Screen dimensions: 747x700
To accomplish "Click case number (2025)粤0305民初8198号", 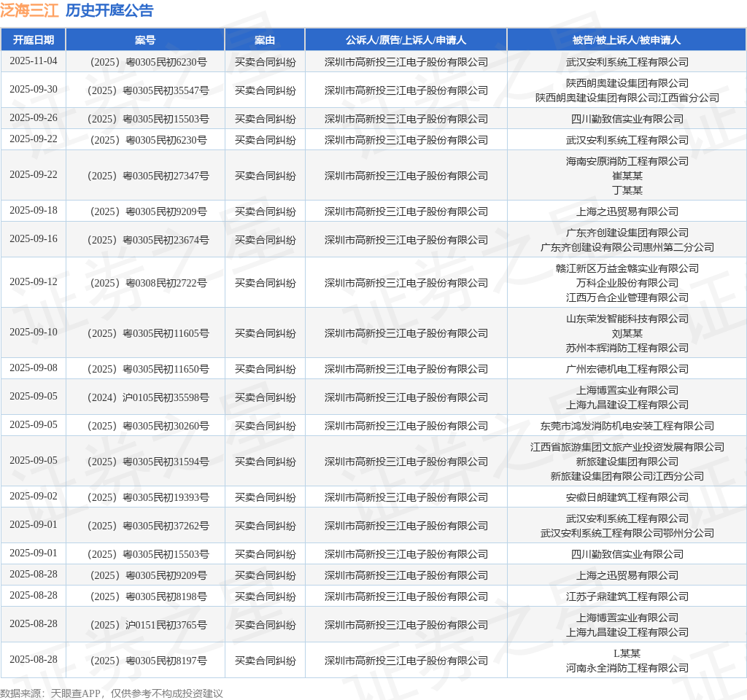I will (148, 596).
